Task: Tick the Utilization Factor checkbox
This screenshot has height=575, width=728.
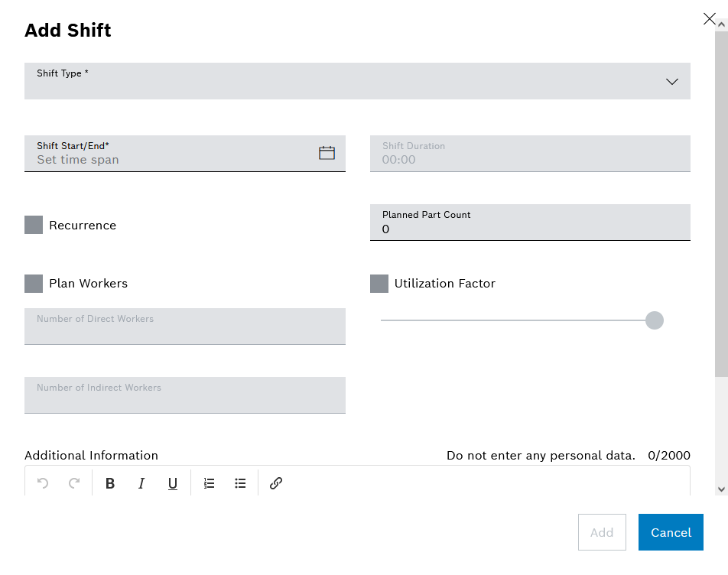Action: [379, 284]
